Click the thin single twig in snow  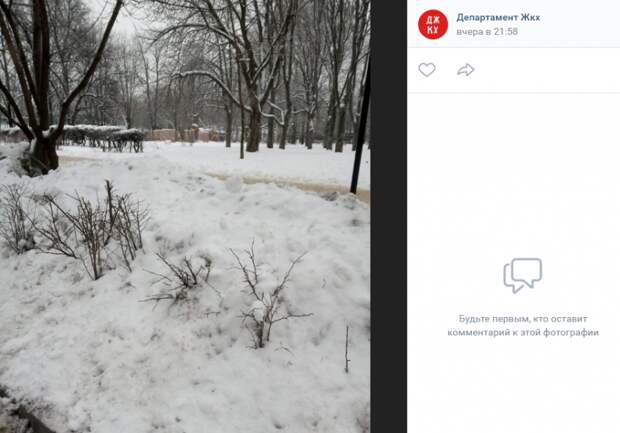coord(347,349)
